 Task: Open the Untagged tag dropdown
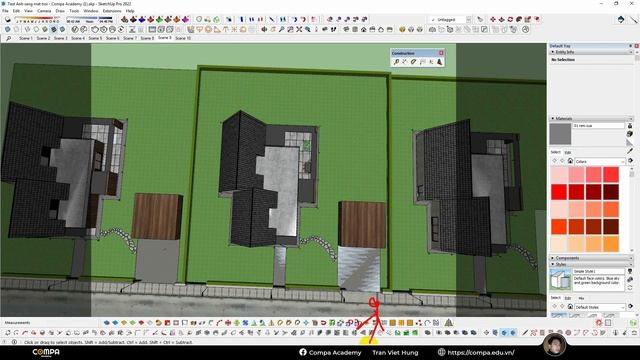pyautogui.click(x=451, y=20)
